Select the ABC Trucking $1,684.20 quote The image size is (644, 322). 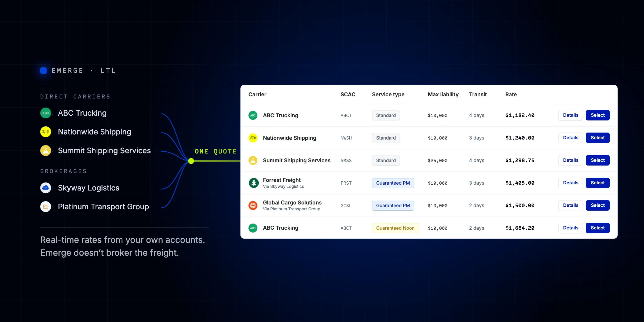[598, 228]
